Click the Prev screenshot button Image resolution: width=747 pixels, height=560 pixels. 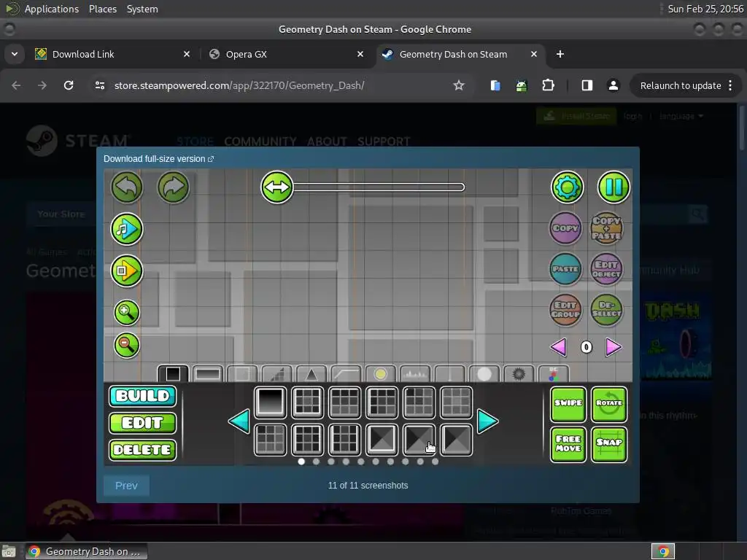(x=126, y=486)
